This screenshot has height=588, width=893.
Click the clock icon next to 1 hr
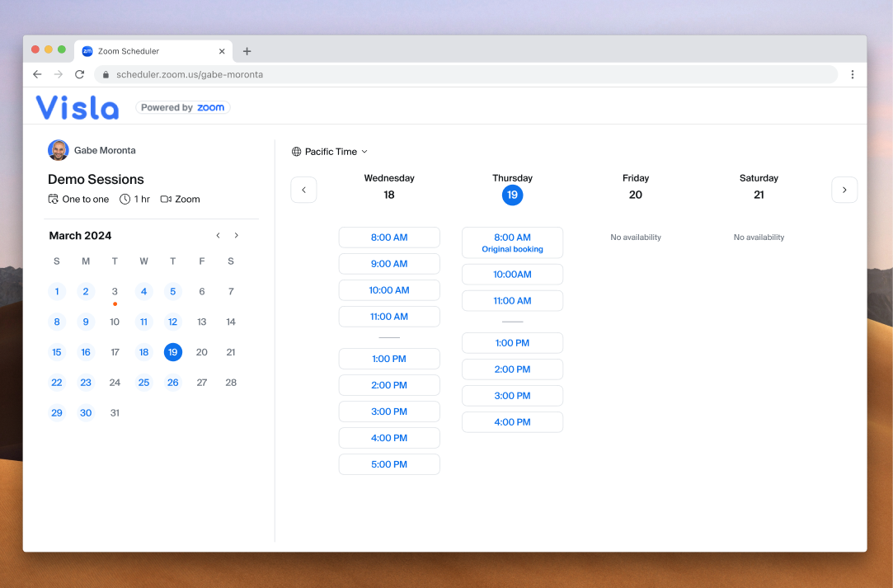click(x=125, y=199)
